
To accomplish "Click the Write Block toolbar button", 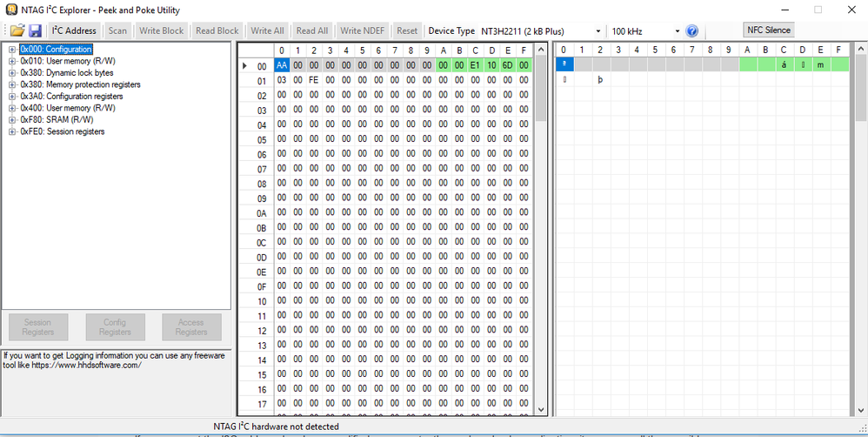I will (161, 31).
